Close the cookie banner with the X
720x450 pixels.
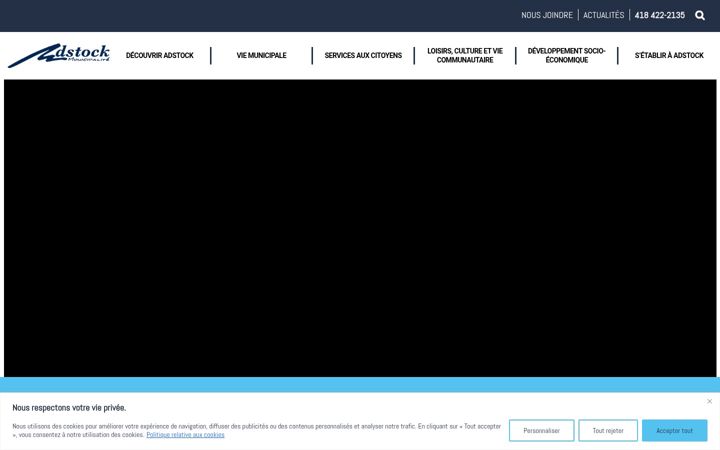click(x=709, y=401)
